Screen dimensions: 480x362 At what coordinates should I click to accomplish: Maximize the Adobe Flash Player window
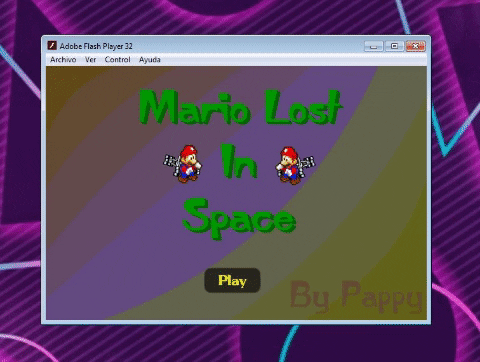pyautogui.click(x=394, y=46)
